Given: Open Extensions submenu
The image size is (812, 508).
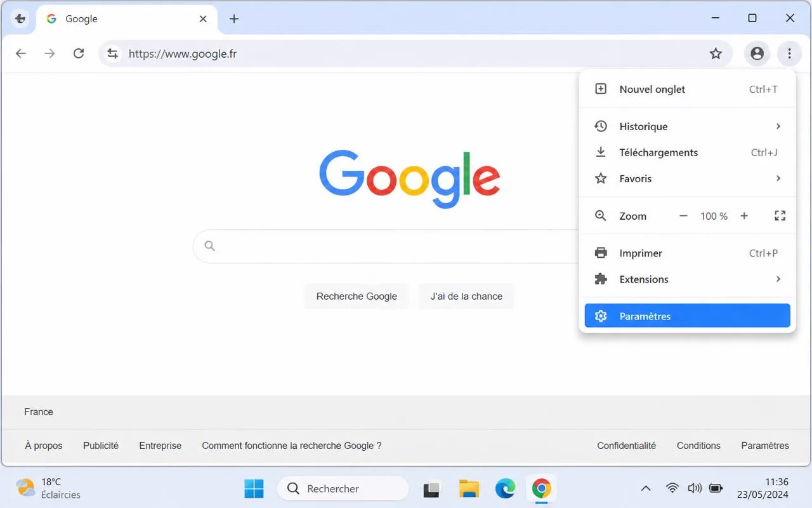Looking at the screenshot, I should coord(687,279).
